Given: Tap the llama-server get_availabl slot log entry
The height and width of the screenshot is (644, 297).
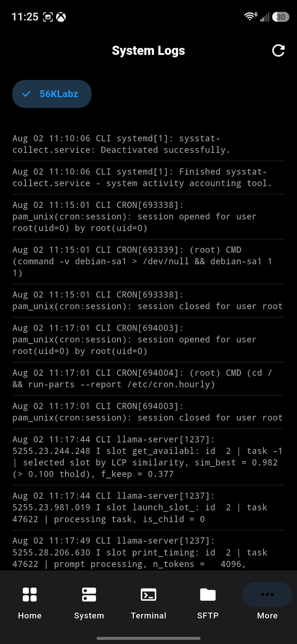Looking at the screenshot, I should click(148, 457).
